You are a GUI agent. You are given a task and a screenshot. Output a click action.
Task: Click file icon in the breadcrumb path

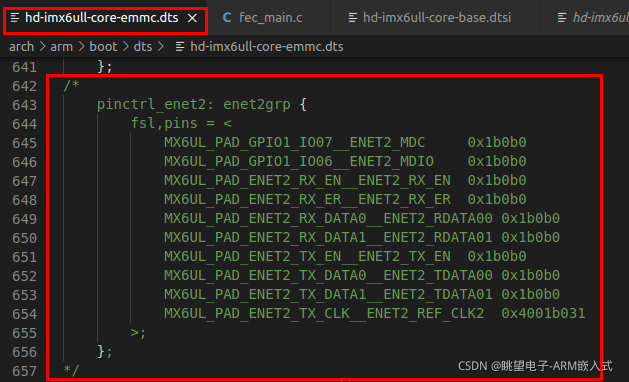(x=180, y=47)
